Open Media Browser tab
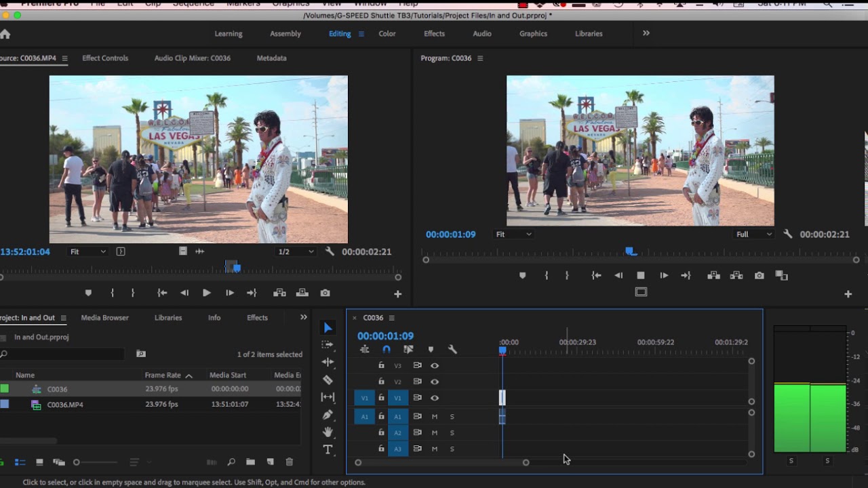 105,318
